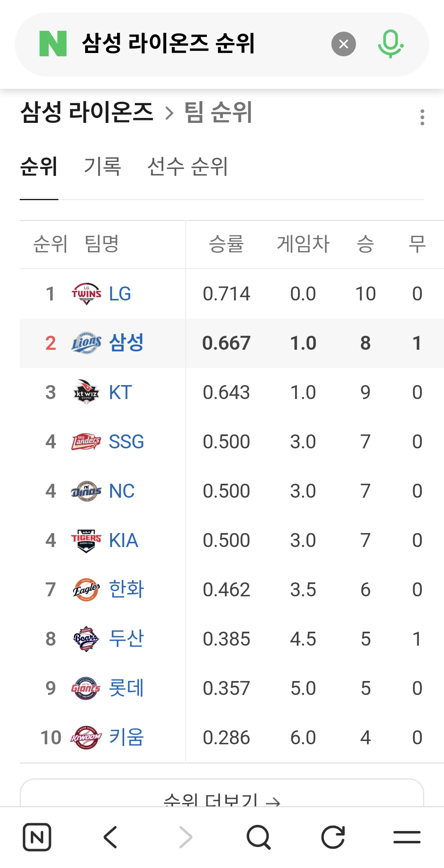Select the 순위 tab
This screenshot has width=444, height=868.
39,167
